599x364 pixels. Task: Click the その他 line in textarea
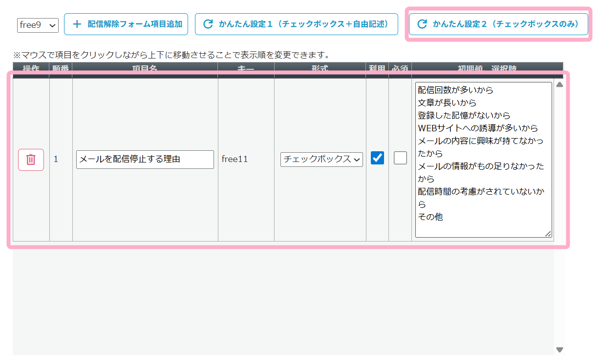click(430, 217)
